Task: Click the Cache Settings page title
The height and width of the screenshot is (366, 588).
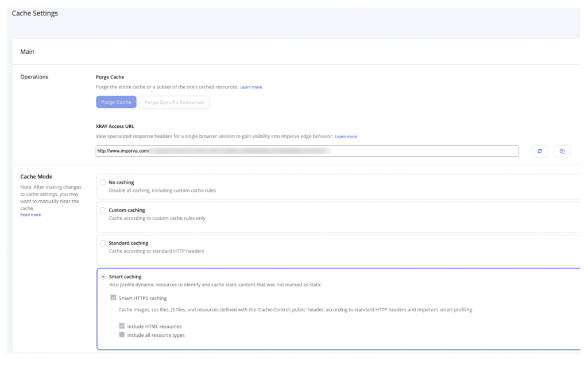Action: pyautogui.click(x=34, y=13)
